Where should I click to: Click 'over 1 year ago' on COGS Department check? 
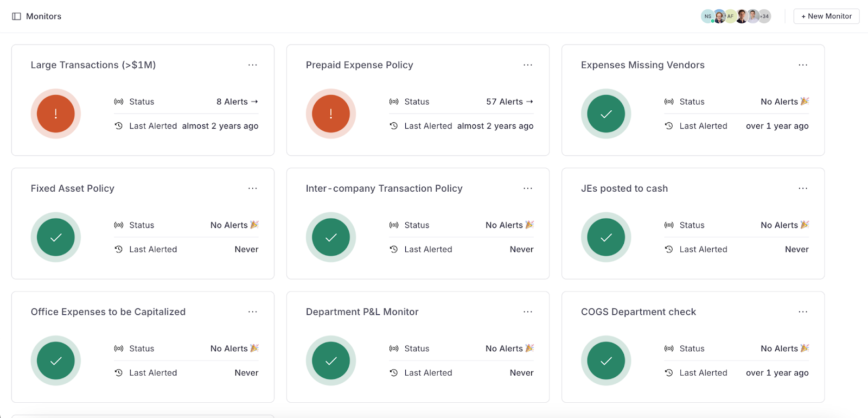(x=777, y=373)
